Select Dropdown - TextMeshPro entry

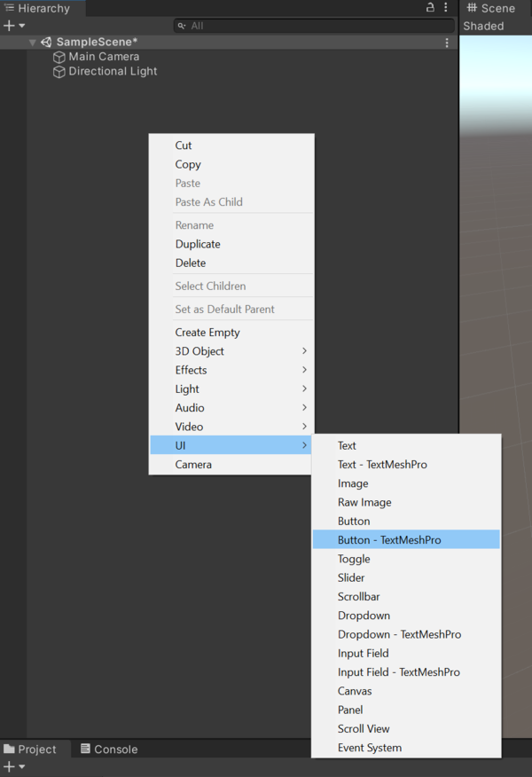pos(406,634)
